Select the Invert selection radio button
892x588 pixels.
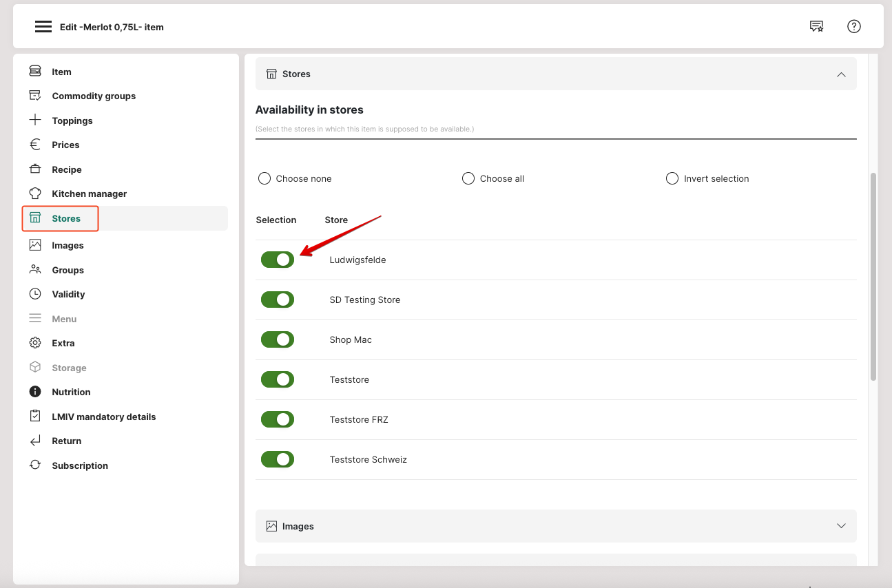click(672, 178)
